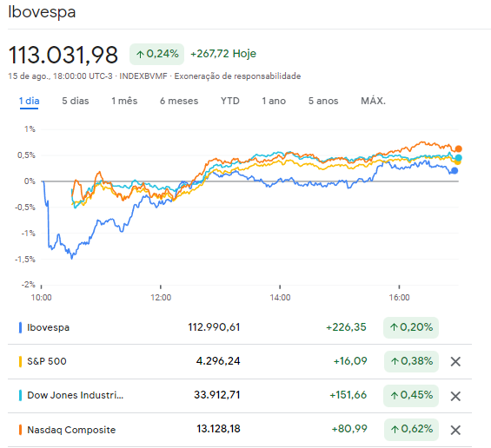Click the S&P 500 0,38% badge

[411, 361]
